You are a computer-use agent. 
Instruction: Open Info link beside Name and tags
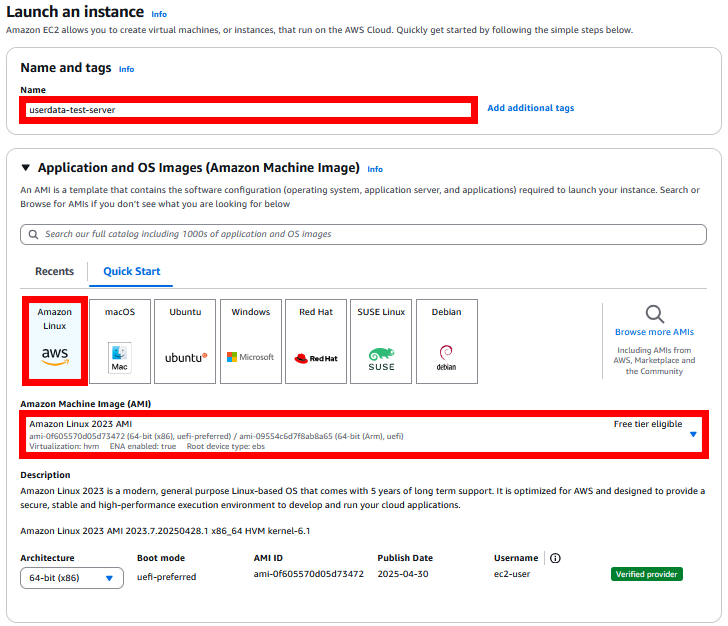click(x=126, y=69)
